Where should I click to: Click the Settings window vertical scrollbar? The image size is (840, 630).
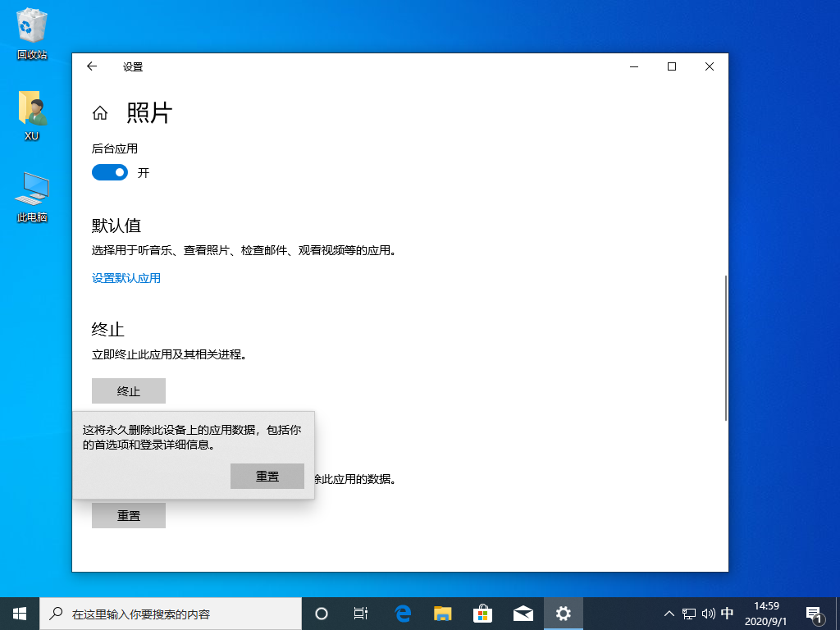(725, 349)
